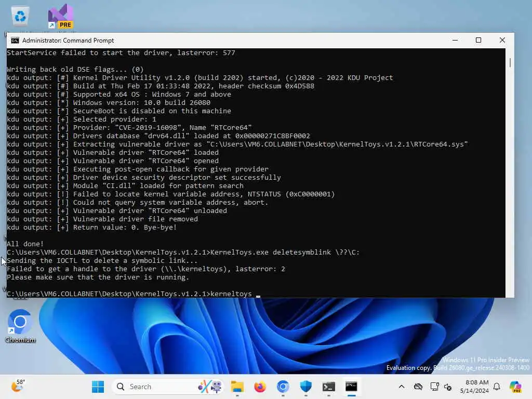Open the clock showing 8:08 AM
Viewport: 532px width, 399px height.
(x=474, y=387)
